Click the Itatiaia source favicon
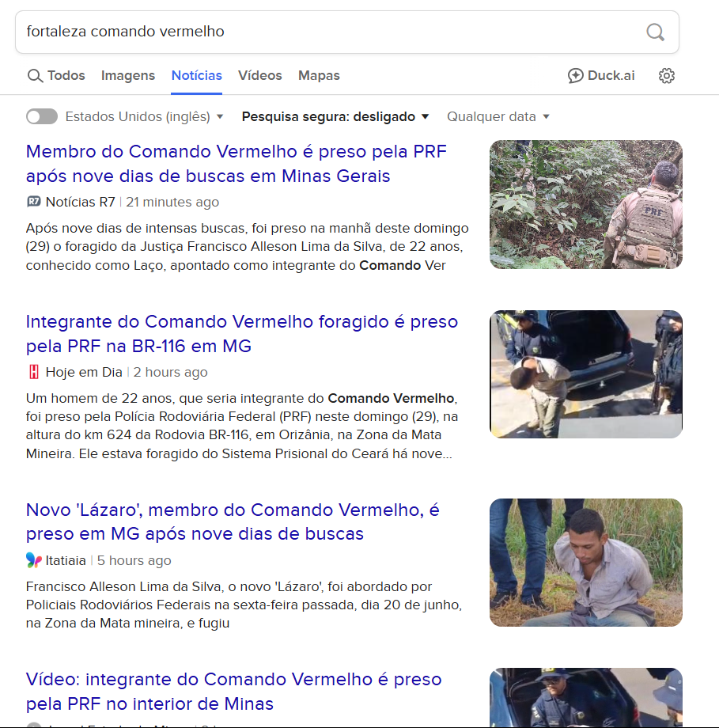 click(33, 560)
